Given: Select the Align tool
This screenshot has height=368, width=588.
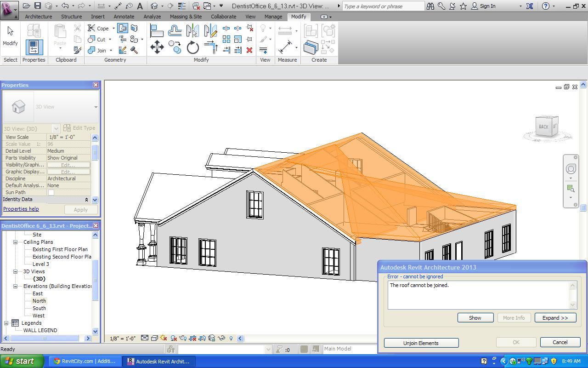Looking at the screenshot, I should 157,31.
